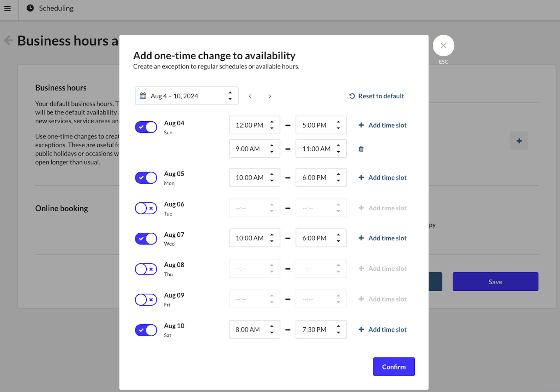Open the hamburger menu in the top left

click(7, 8)
